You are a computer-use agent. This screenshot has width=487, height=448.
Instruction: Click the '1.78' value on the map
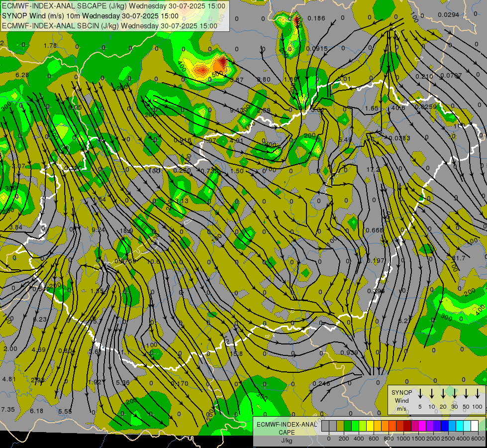pyautogui.click(x=50, y=46)
